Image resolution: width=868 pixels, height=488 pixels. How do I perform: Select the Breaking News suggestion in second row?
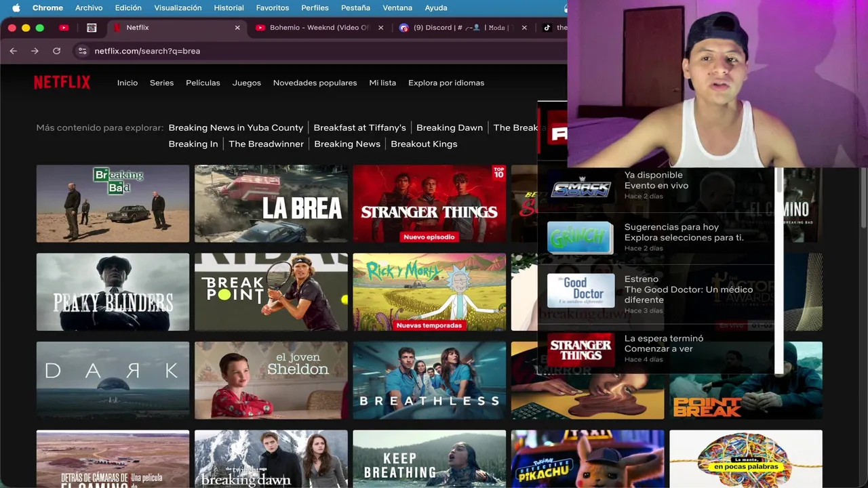point(347,144)
